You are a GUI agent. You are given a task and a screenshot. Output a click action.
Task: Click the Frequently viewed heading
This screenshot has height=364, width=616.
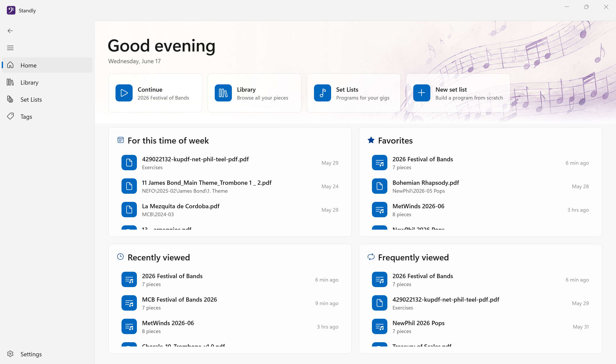[413, 257]
